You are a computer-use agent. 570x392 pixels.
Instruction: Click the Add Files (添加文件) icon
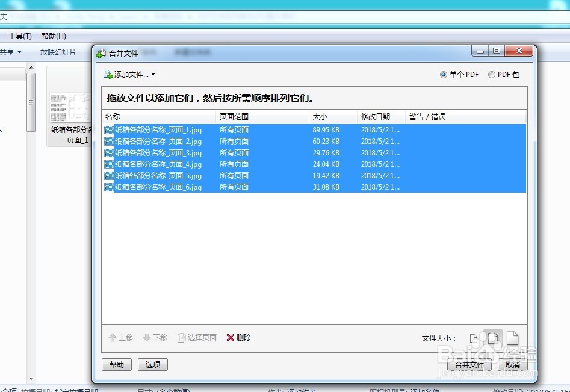[x=108, y=75]
